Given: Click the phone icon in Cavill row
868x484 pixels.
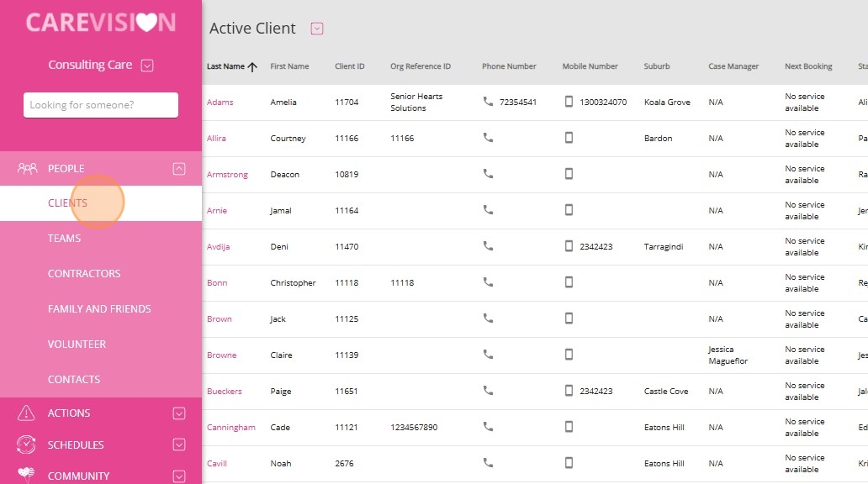Looking at the screenshot, I should pos(488,462).
